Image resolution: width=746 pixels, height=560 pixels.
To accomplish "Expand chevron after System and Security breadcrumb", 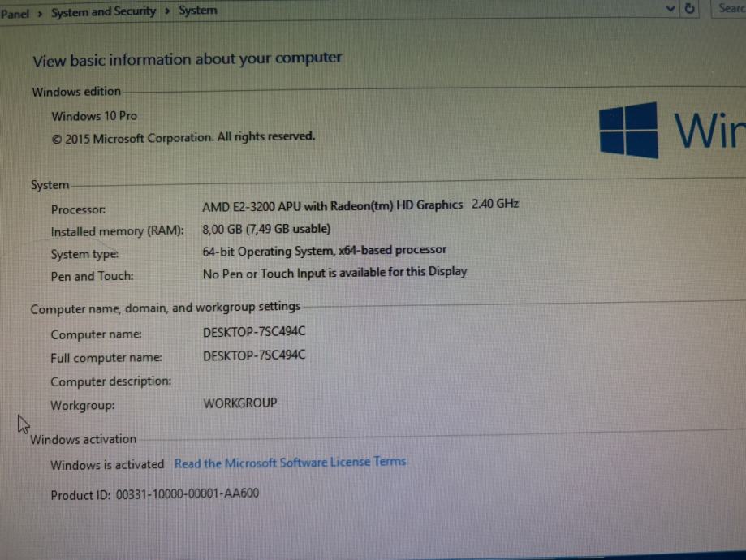I will (x=167, y=11).
